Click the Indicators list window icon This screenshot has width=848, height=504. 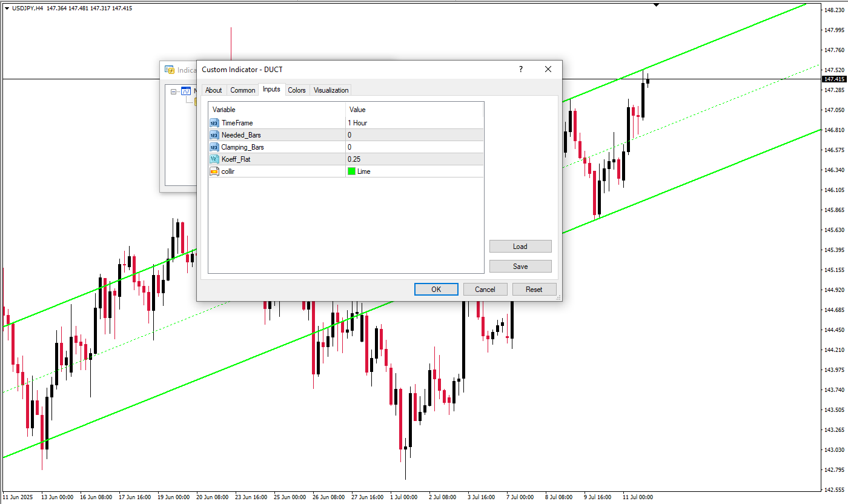pyautogui.click(x=170, y=70)
